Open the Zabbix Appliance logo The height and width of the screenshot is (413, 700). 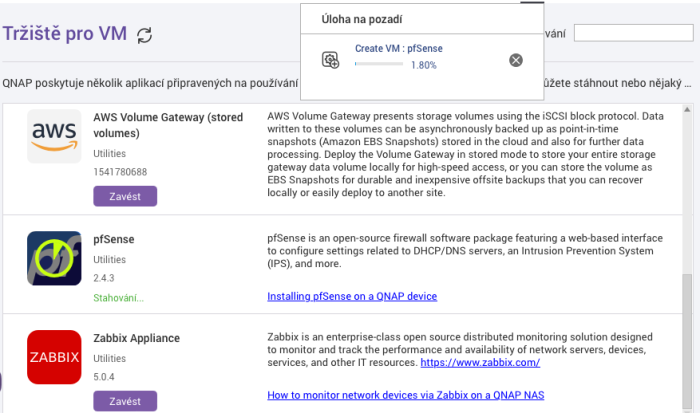coord(54,357)
